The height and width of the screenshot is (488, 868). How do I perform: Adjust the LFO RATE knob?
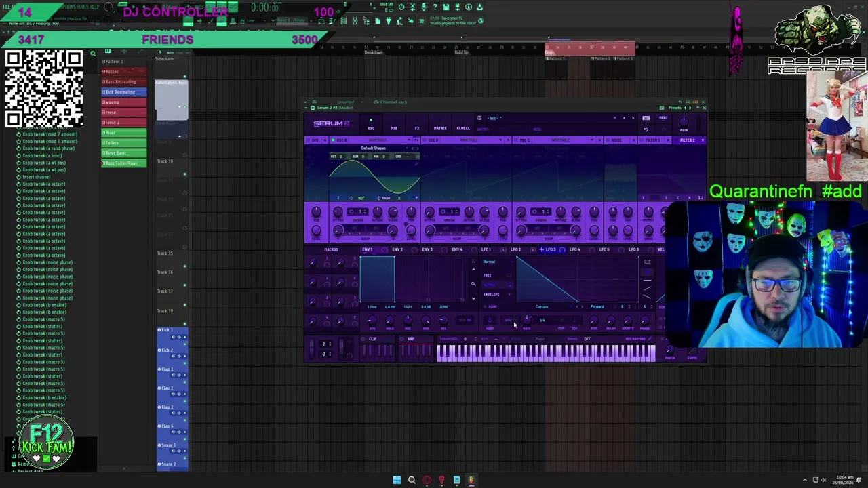[x=526, y=319]
